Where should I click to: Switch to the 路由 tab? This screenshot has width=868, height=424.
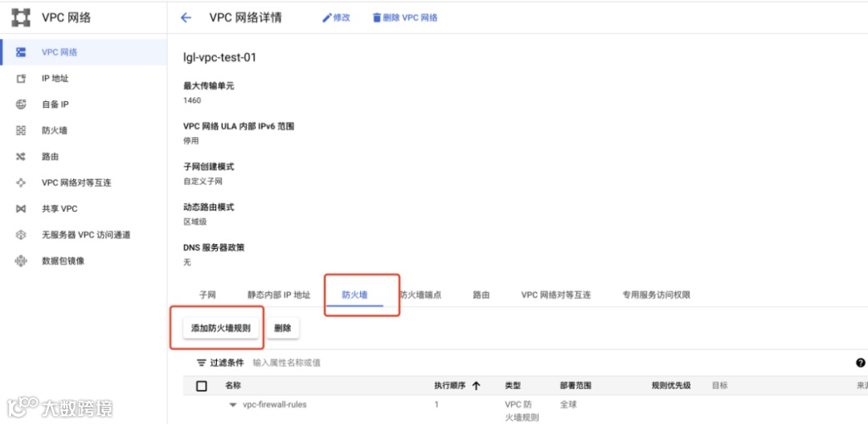(x=481, y=296)
